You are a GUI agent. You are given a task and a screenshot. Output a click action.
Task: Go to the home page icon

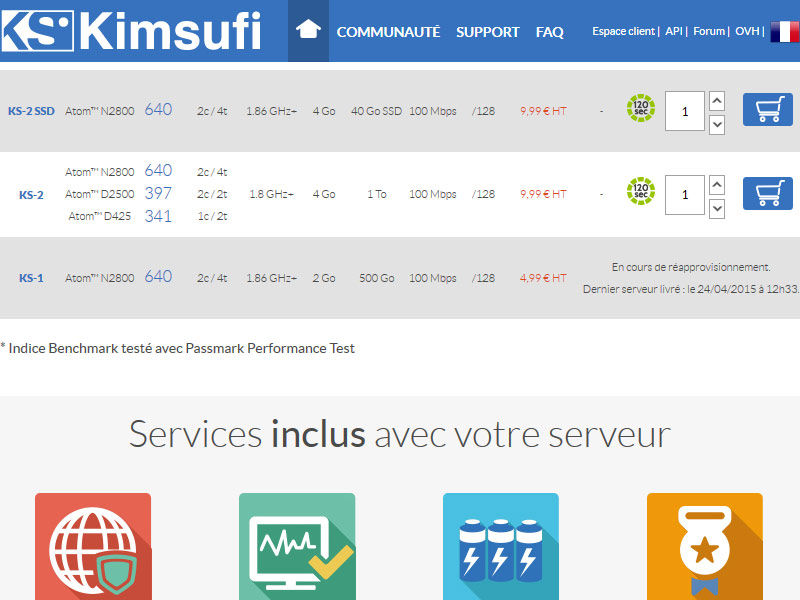pos(308,30)
